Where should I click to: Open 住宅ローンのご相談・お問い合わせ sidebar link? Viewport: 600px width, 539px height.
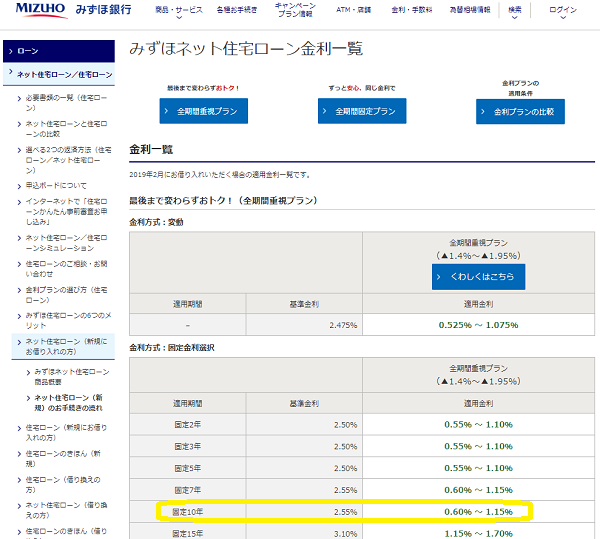(x=66, y=269)
